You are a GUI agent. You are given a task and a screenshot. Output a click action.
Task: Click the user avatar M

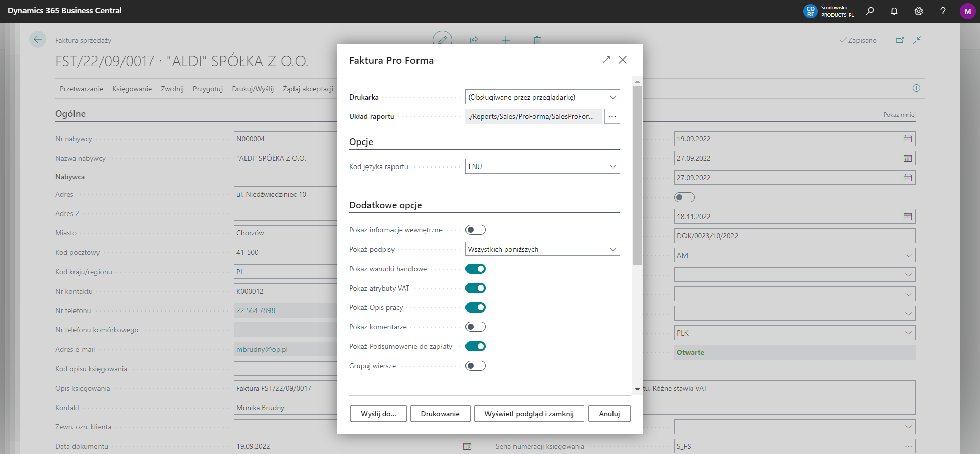click(x=968, y=11)
